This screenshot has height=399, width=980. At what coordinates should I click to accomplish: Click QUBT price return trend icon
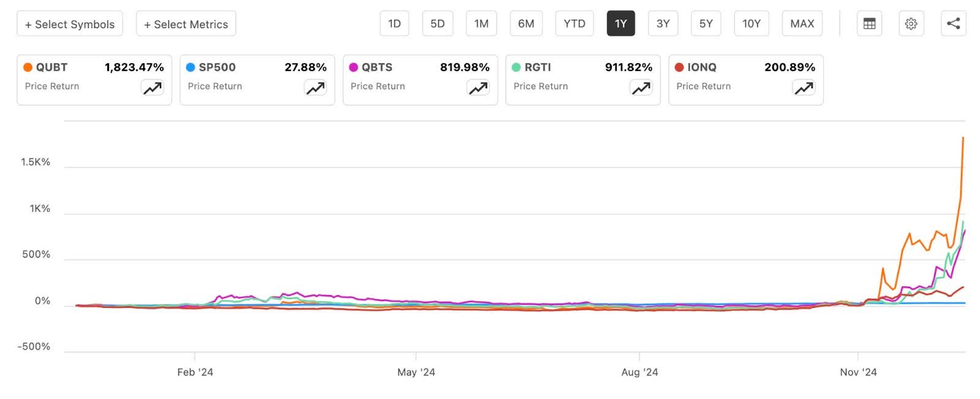coord(153,88)
